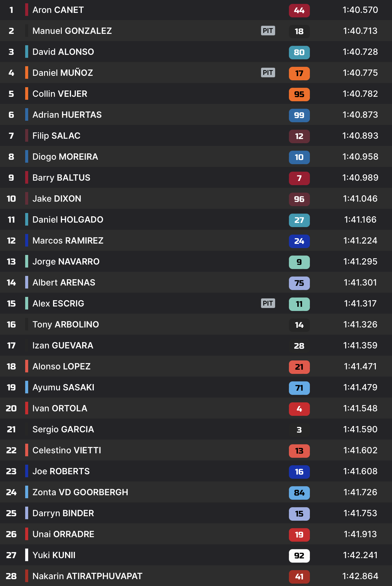Select Zonta VD GOORBERGH in the list
Viewport: 392px width, 586px height.
click(x=80, y=492)
